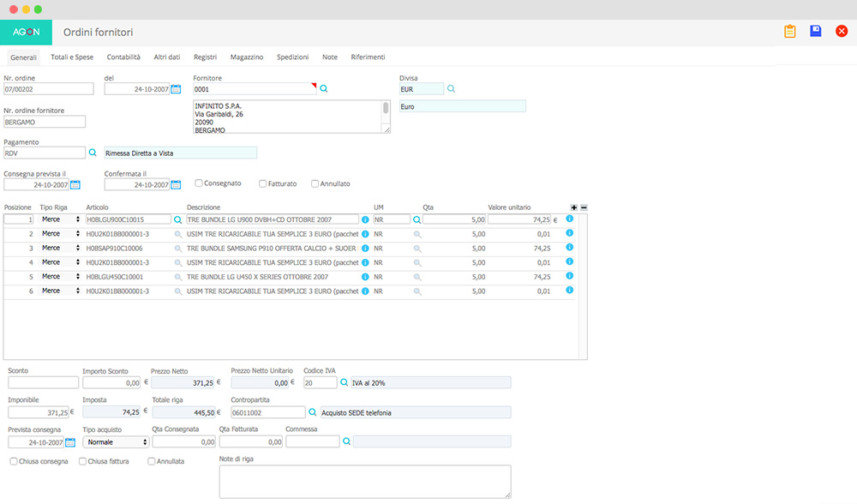This screenshot has height=504, width=857.
Task: Open Tipo Riga dropdown for position 3
Action: [60, 248]
